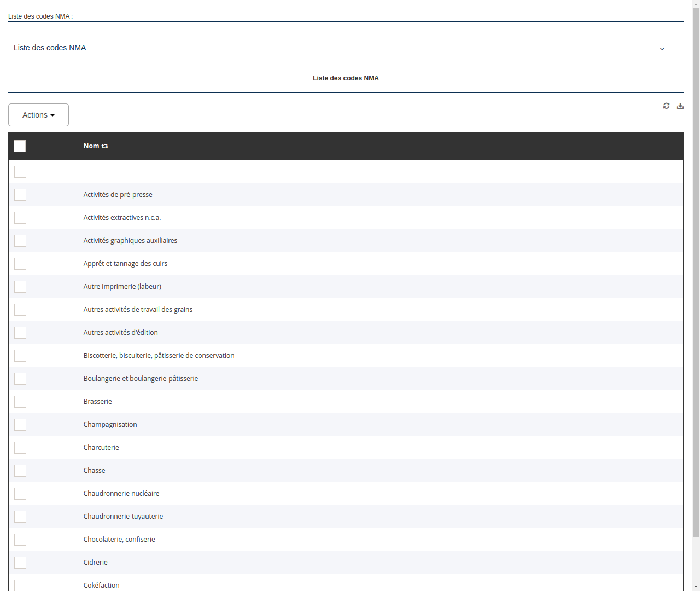Check the Champagnisation row checkbox
The height and width of the screenshot is (591, 700).
(x=20, y=424)
